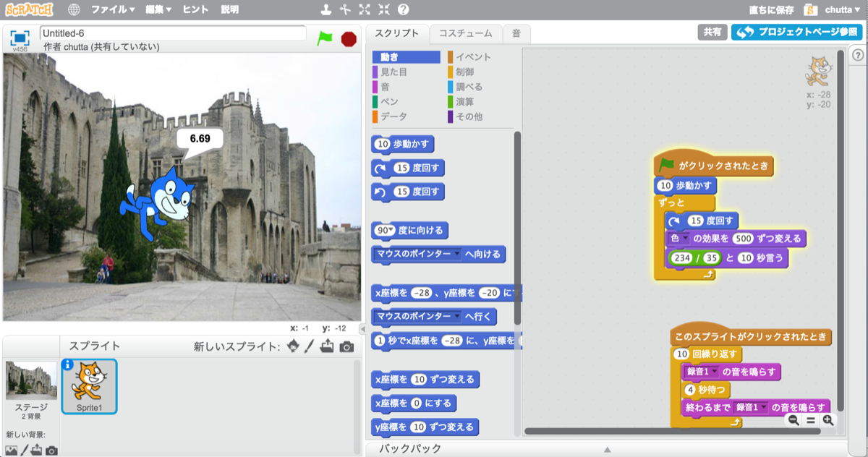Screen dimensions: 868x457
Task: Switch to the コスチューム tab
Action: click(465, 33)
